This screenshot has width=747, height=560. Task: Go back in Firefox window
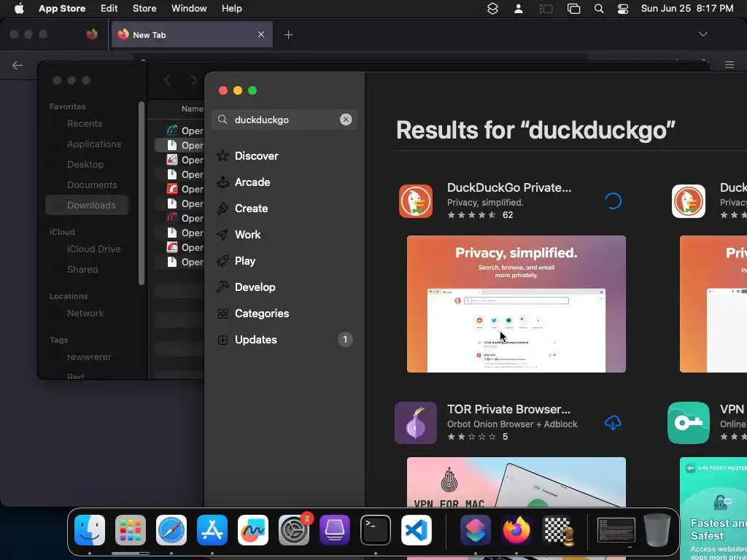[18, 65]
